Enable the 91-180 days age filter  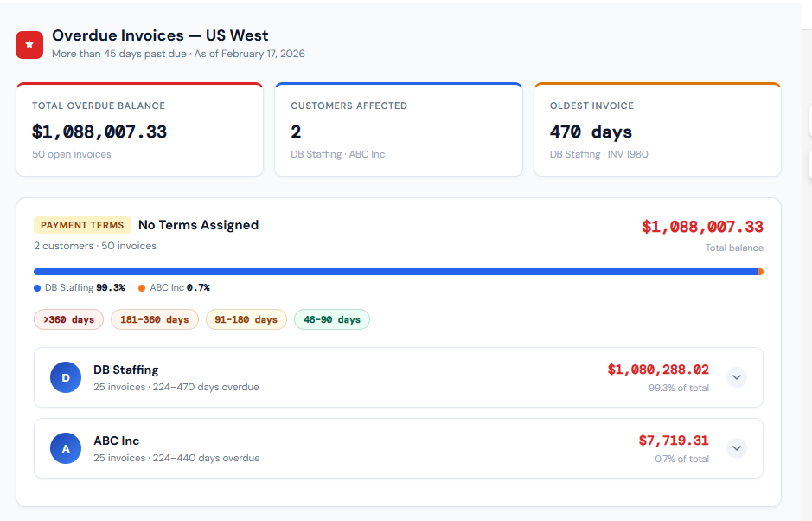(x=246, y=319)
